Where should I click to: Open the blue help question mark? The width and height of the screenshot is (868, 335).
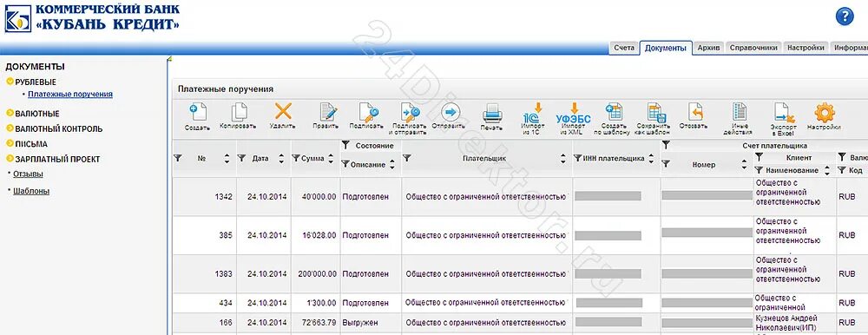click(845, 16)
